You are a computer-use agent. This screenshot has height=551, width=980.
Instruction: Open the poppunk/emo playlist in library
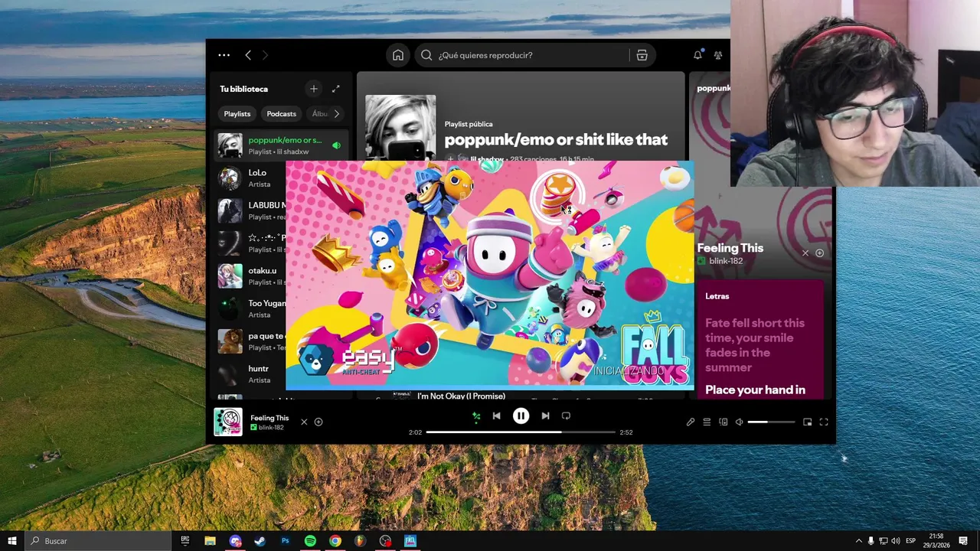coord(280,145)
